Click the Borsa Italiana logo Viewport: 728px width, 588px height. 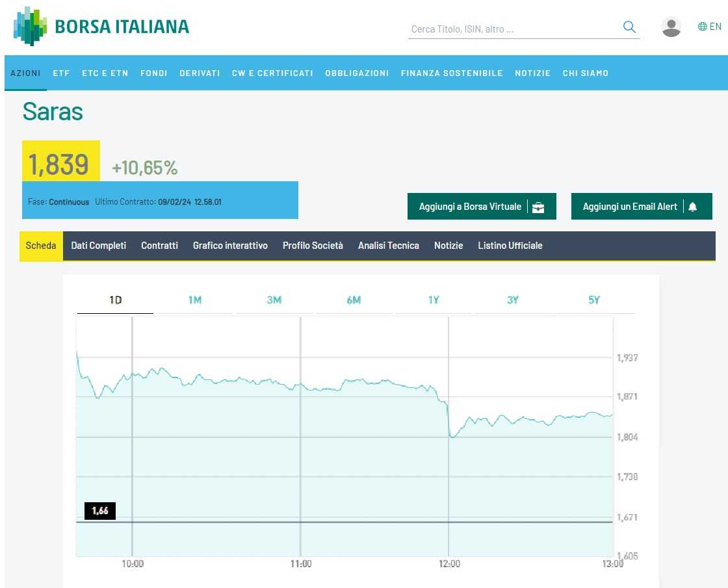[101, 27]
